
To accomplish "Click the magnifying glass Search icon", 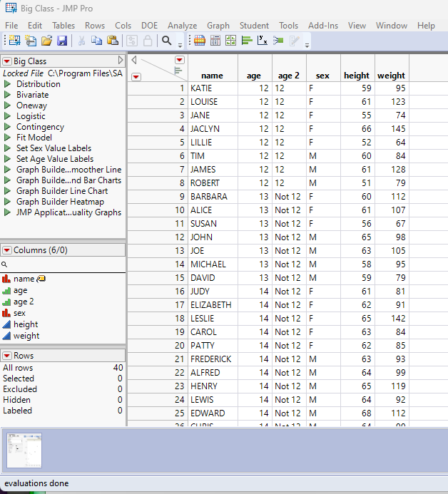I will (167, 41).
